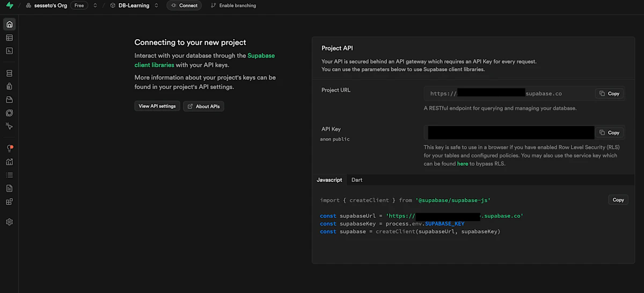Switch to the Dart code tab
The image size is (644, 293).
pyautogui.click(x=357, y=180)
